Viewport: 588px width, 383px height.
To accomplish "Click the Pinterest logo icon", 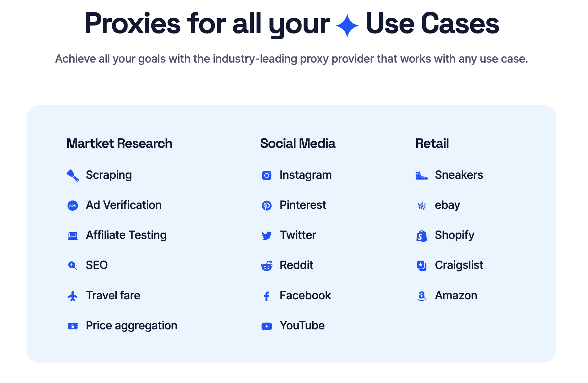I will click(x=266, y=205).
